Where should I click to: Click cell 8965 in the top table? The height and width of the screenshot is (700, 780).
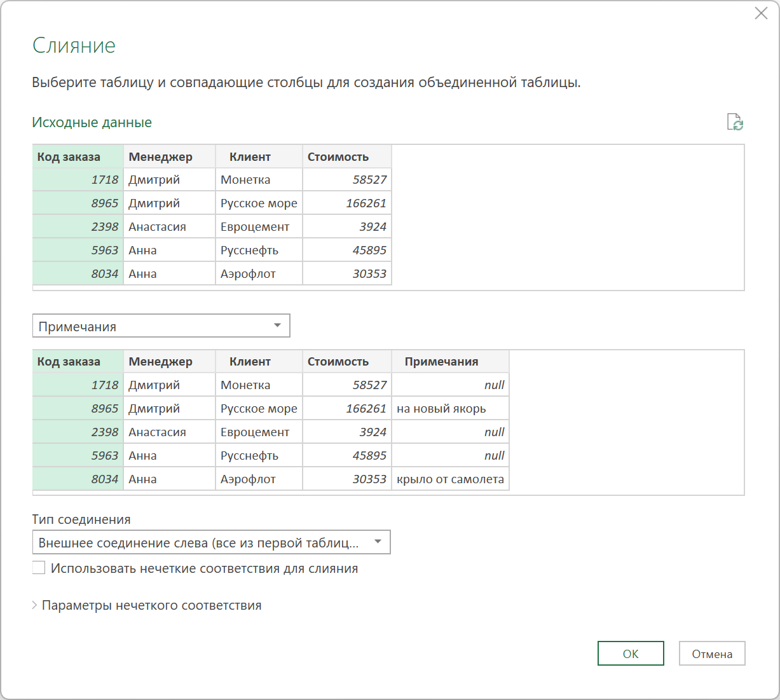[78, 203]
